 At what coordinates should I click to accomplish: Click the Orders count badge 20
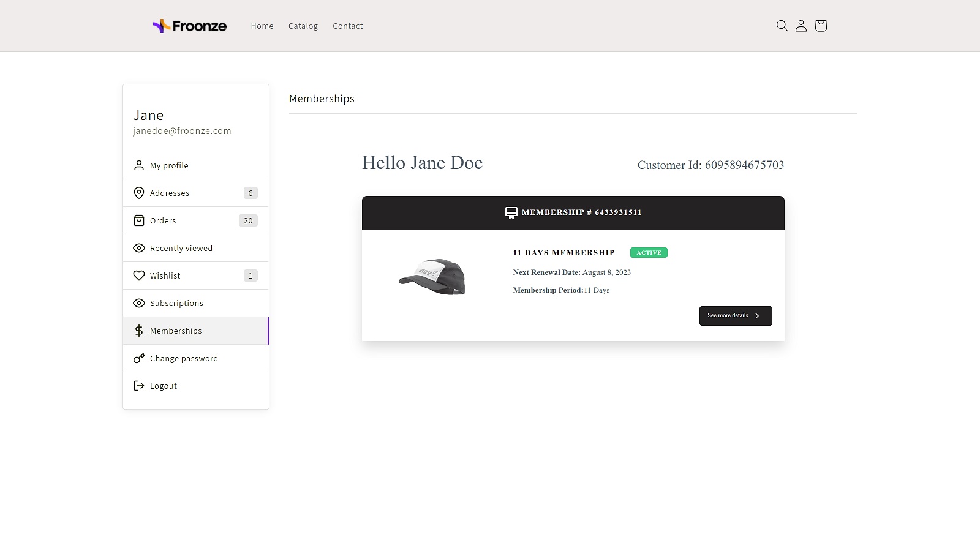click(x=248, y=220)
